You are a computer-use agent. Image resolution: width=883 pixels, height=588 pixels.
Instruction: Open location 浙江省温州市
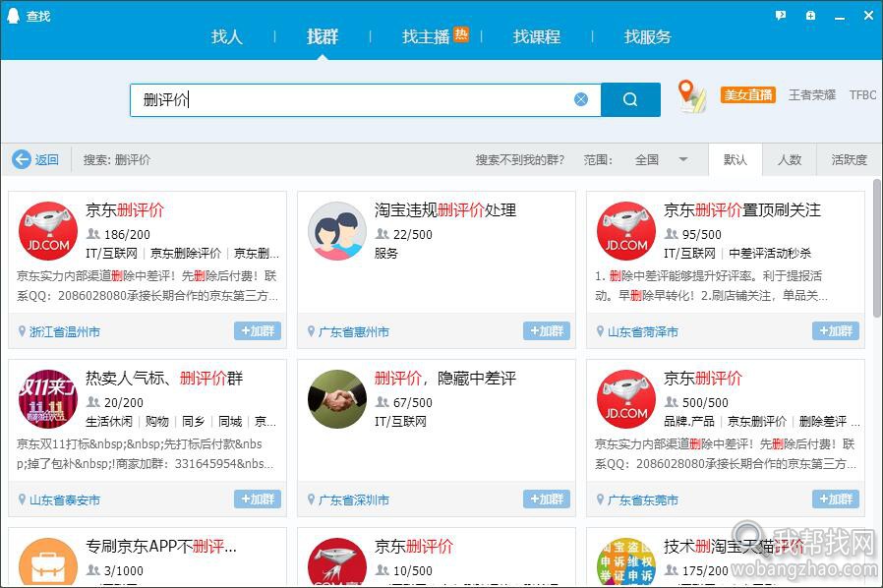(64, 331)
